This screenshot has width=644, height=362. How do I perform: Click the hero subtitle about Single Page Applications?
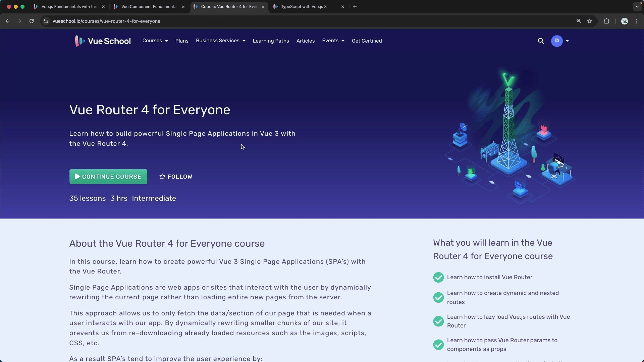[x=182, y=138]
